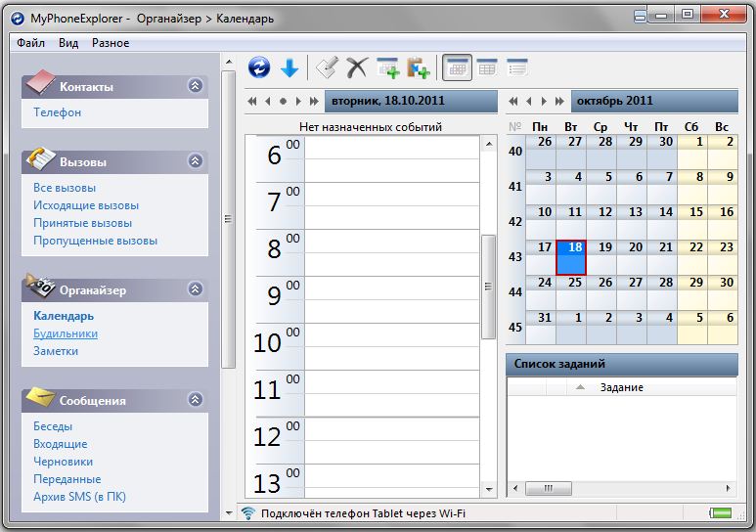Click the add new calendar event icon

pyautogui.click(x=388, y=67)
